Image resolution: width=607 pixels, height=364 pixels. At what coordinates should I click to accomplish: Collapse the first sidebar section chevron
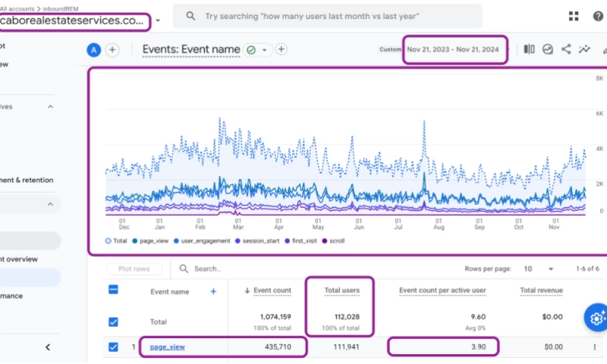pos(50,107)
